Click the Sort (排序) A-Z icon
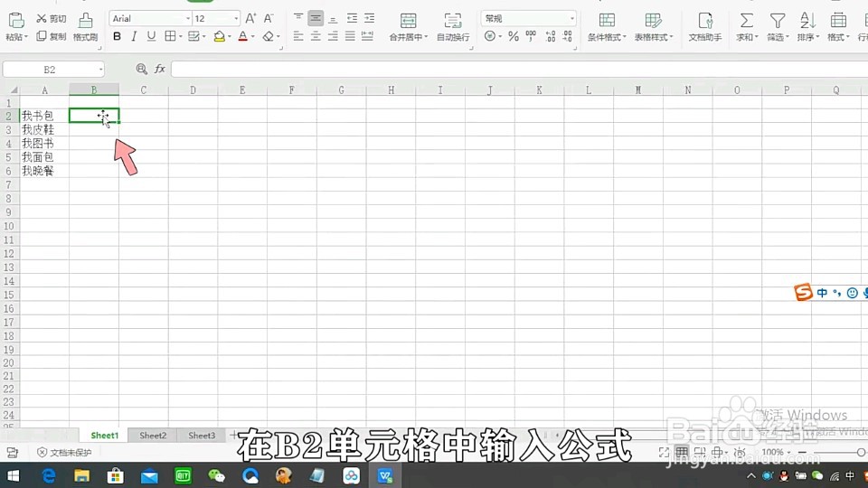The image size is (868, 488). point(807,21)
